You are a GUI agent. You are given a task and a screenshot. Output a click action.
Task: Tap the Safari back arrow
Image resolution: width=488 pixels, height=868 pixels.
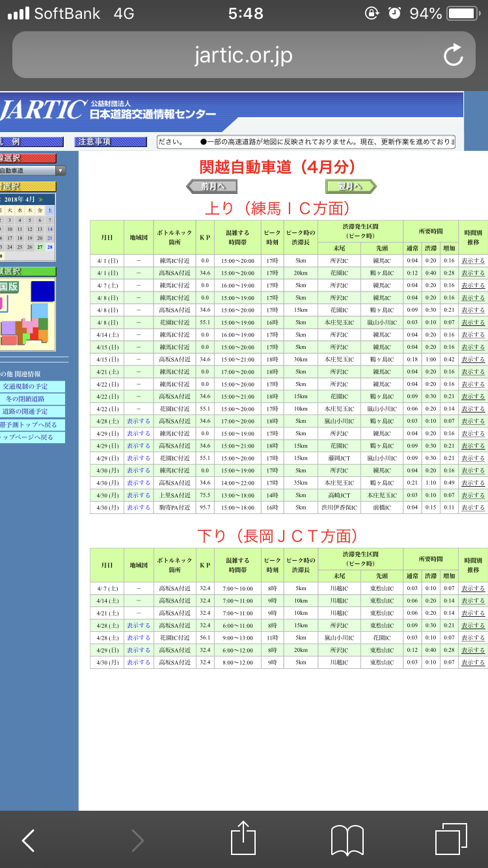pyautogui.click(x=28, y=840)
